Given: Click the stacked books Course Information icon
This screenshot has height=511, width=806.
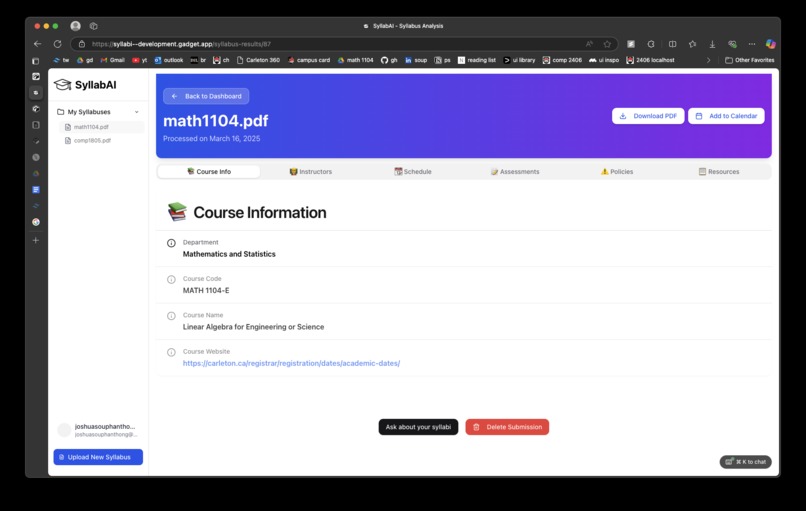Looking at the screenshot, I should [177, 212].
